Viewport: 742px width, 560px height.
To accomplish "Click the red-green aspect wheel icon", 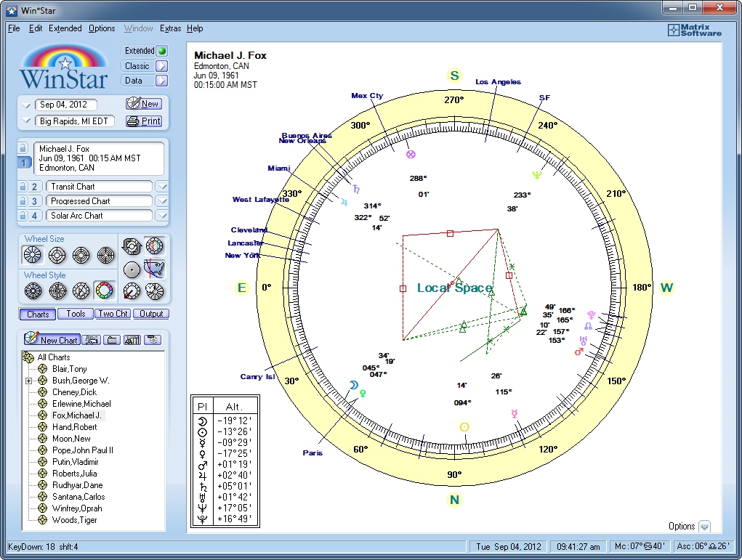I will pos(154,246).
